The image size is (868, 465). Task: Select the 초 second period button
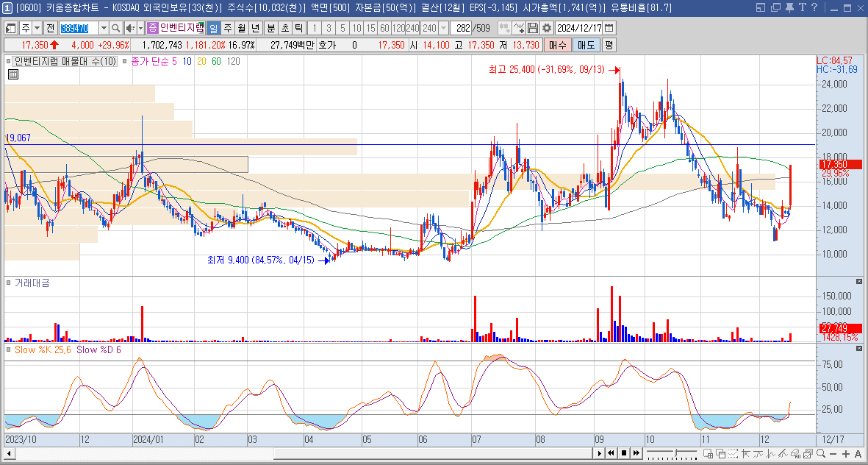click(284, 28)
